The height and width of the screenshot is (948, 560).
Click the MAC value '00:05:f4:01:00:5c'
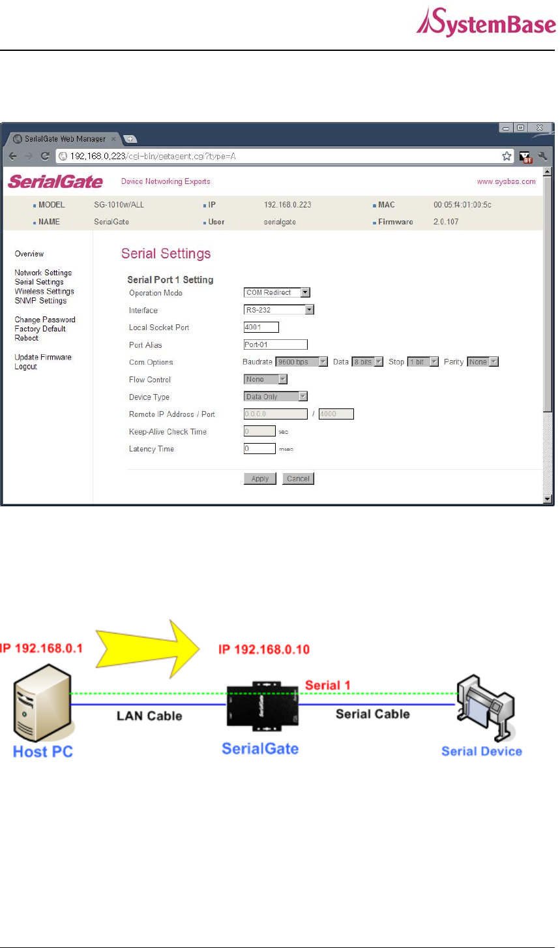tap(463, 205)
